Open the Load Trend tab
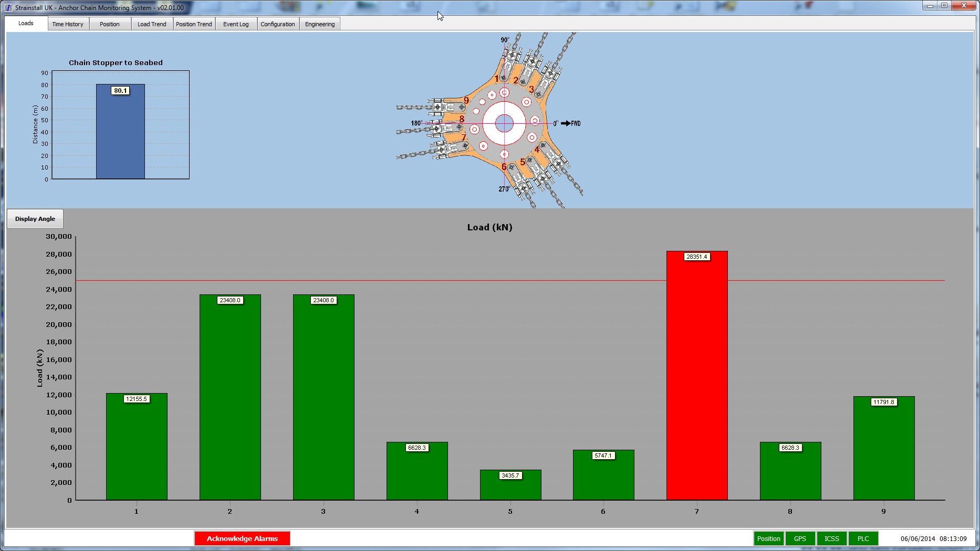This screenshot has height=551, width=980. [x=152, y=24]
